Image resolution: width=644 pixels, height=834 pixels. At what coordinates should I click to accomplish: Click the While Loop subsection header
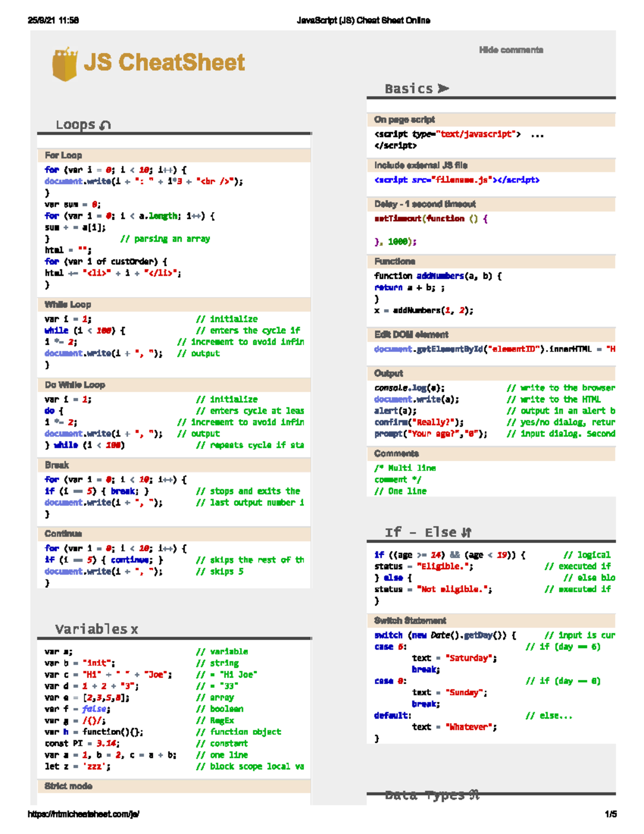point(174,304)
